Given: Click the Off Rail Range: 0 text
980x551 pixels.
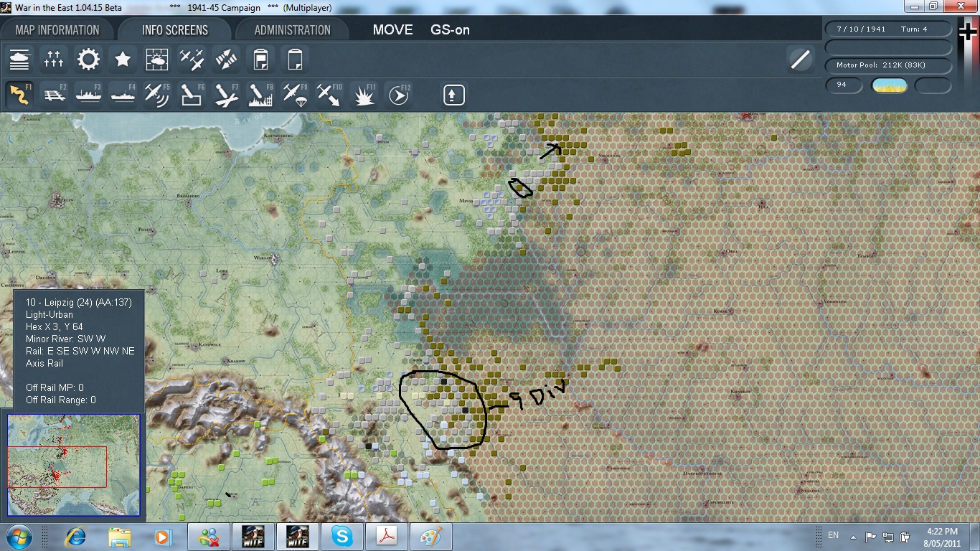Looking at the screenshot, I should click(61, 400).
